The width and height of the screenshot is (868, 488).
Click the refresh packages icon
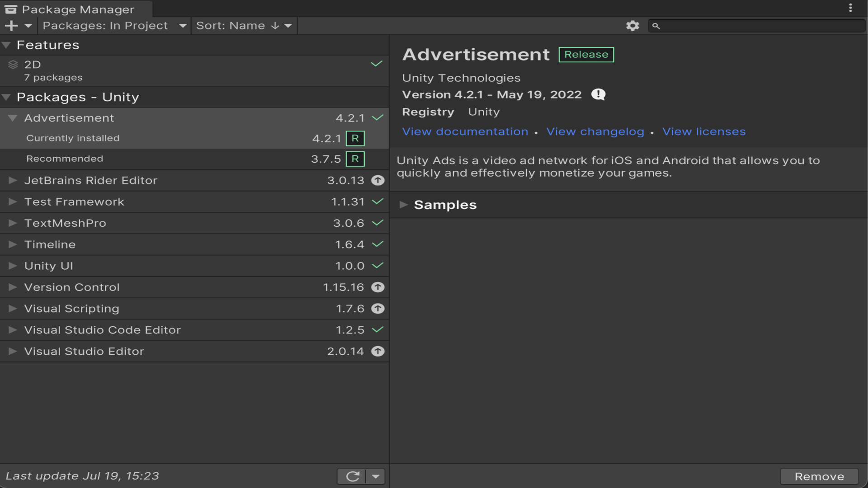(352, 476)
